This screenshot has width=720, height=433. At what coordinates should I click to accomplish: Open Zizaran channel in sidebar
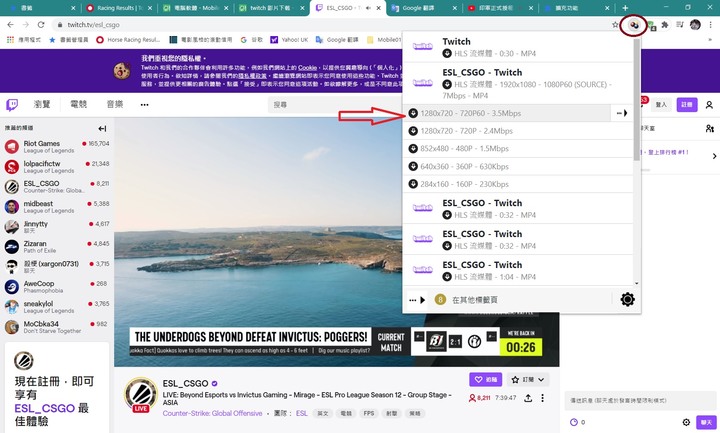coord(57,247)
